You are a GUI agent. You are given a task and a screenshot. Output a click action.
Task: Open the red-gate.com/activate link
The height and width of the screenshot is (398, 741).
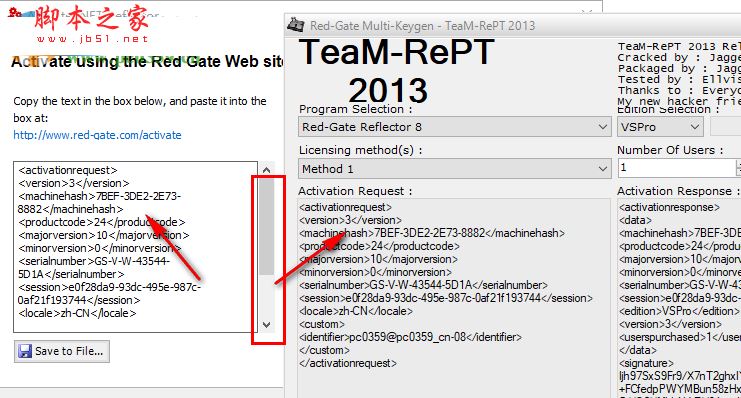(x=97, y=135)
